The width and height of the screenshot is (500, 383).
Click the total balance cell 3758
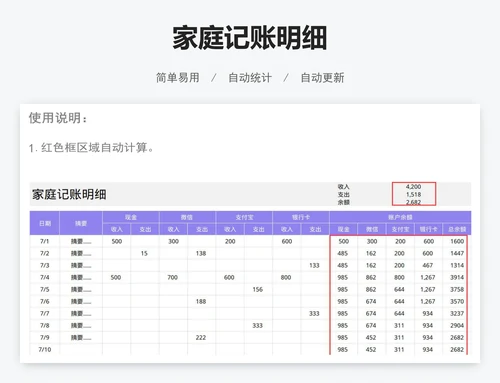[457, 289]
